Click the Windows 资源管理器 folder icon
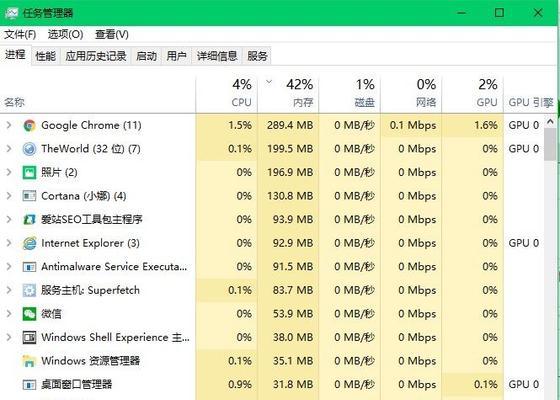This screenshot has width=560, height=400. [x=29, y=361]
